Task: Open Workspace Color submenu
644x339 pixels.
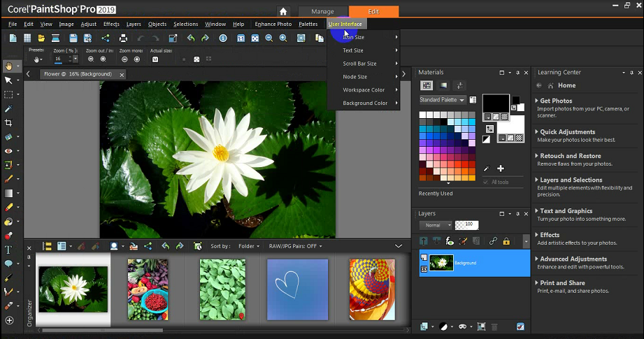Action: [363, 89]
